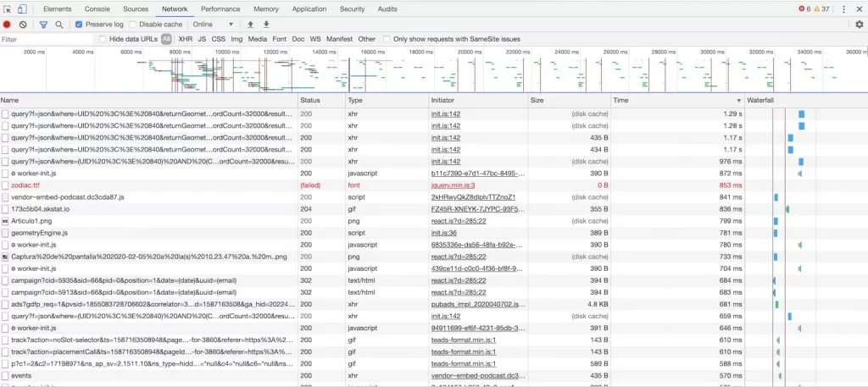
Task: Sort by the Initiator column header
Action: 479,101
